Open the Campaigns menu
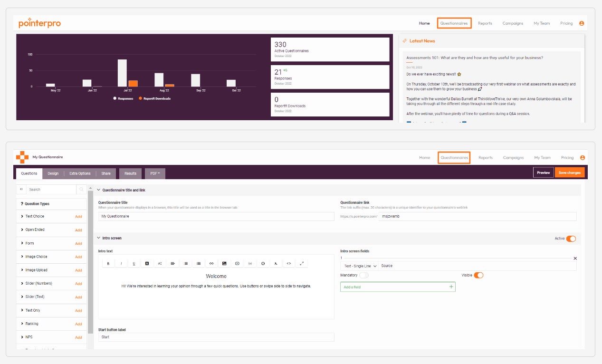The height and width of the screenshot is (364, 602). click(x=513, y=22)
